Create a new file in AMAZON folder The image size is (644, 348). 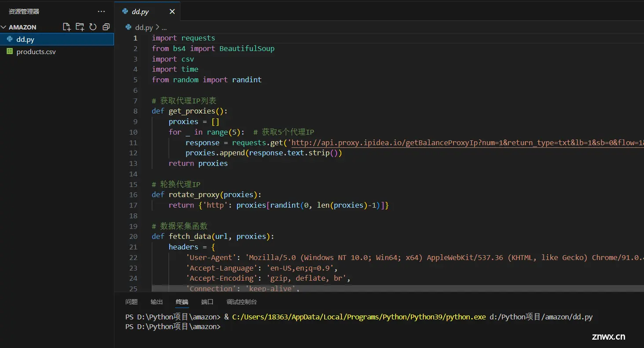pos(67,27)
